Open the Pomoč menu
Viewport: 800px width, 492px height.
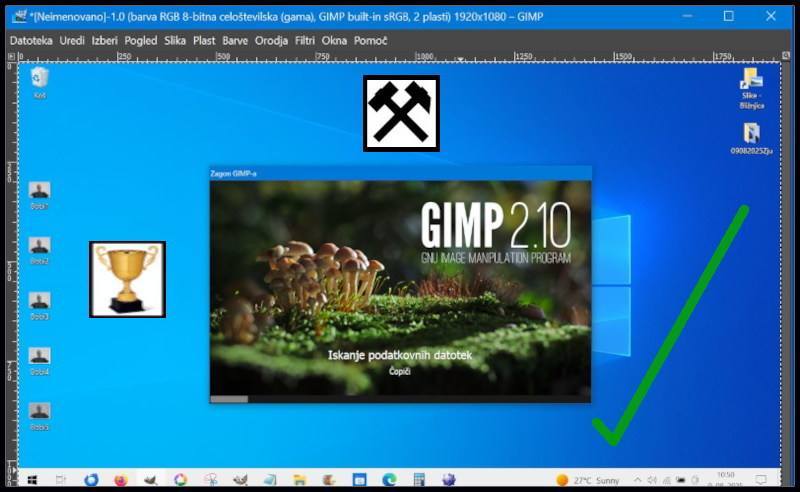(x=370, y=40)
